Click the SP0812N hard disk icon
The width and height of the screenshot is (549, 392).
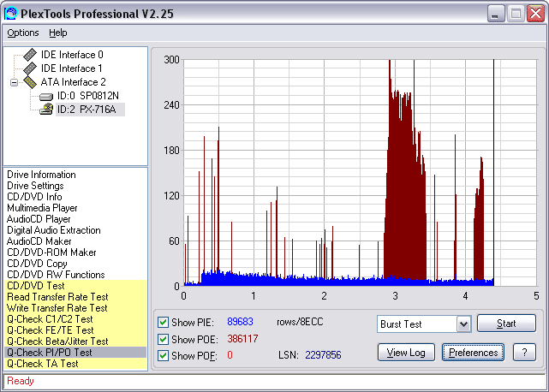point(46,96)
